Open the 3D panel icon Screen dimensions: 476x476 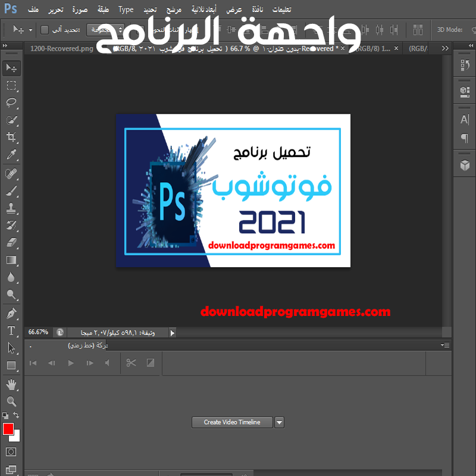[x=465, y=165]
